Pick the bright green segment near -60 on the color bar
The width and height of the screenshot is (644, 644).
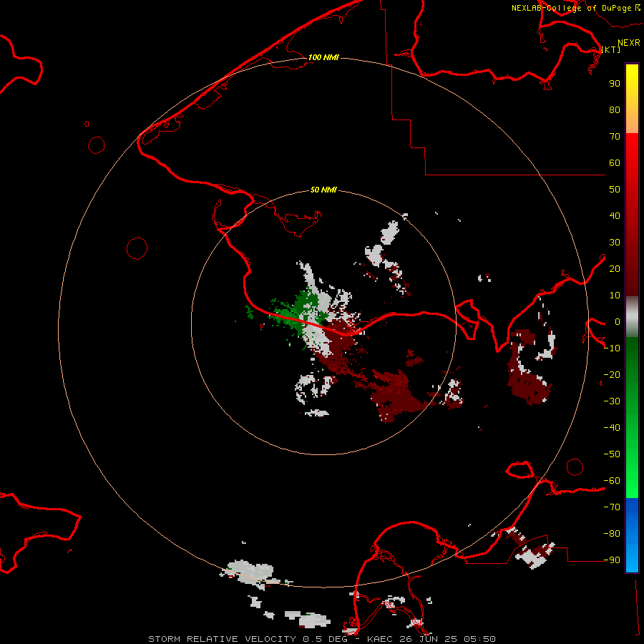[x=632, y=481]
